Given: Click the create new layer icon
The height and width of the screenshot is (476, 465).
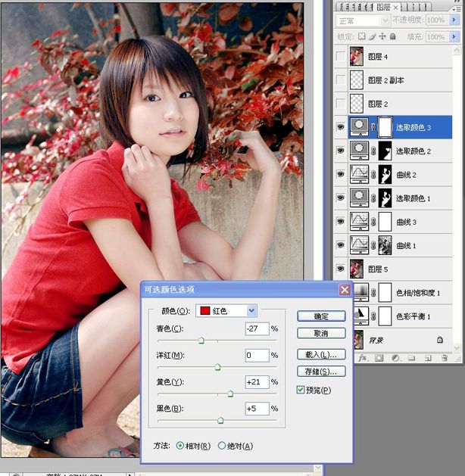Looking at the screenshot, I should click(x=428, y=358).
